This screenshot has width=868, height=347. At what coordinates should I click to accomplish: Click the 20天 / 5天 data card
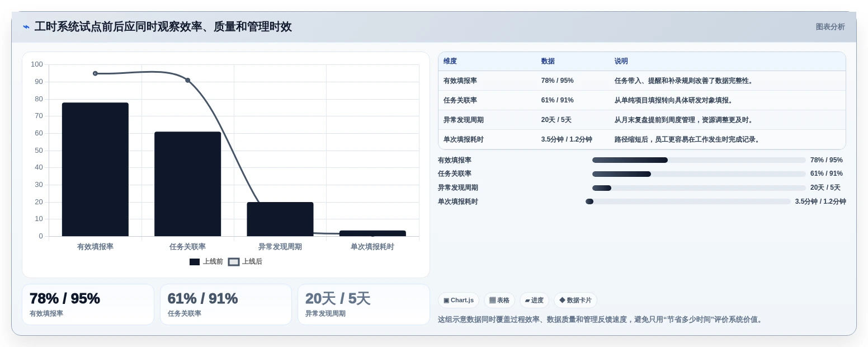[364, 304]
